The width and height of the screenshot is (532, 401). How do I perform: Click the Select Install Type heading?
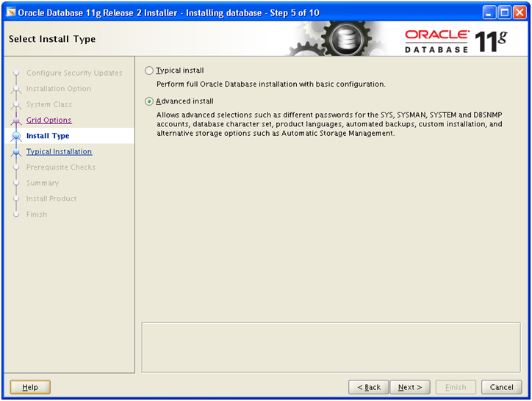[x=52, y=39]
